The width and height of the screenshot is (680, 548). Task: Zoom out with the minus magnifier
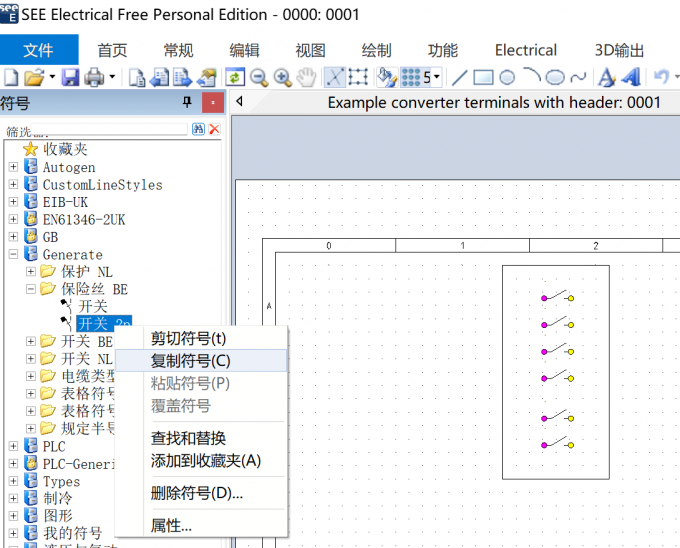point(259,78)
